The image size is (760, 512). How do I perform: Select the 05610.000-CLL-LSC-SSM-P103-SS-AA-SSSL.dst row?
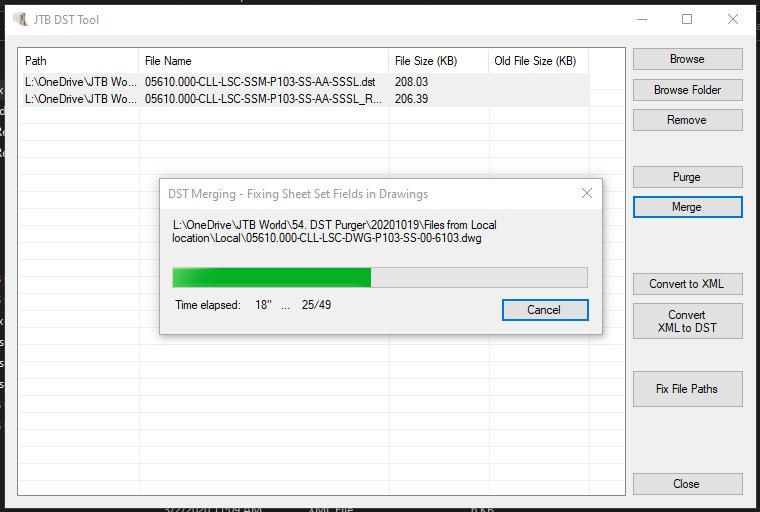pos(304,81)
